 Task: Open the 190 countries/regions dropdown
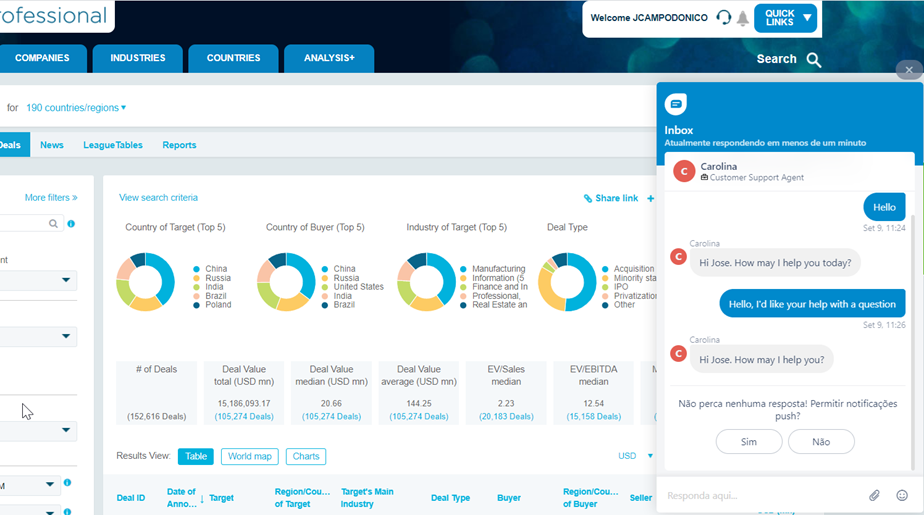(76, 108)
